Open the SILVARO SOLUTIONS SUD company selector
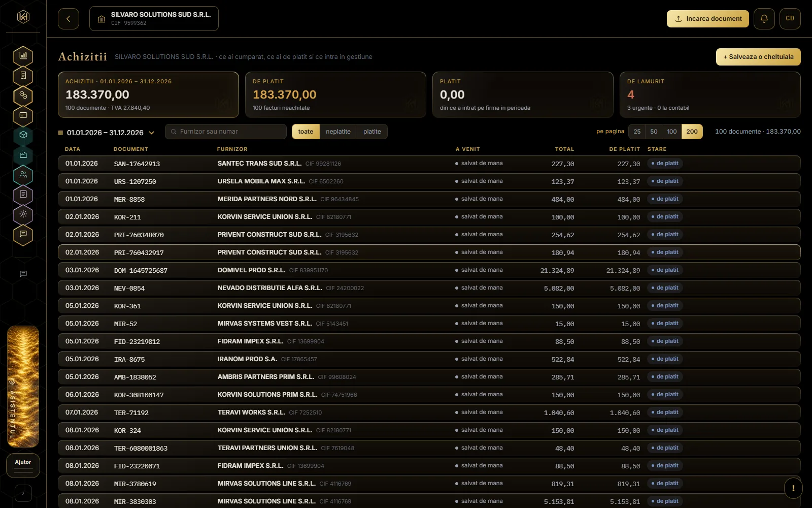Screen dimensions: 812x508 click(x=154, y=19)
